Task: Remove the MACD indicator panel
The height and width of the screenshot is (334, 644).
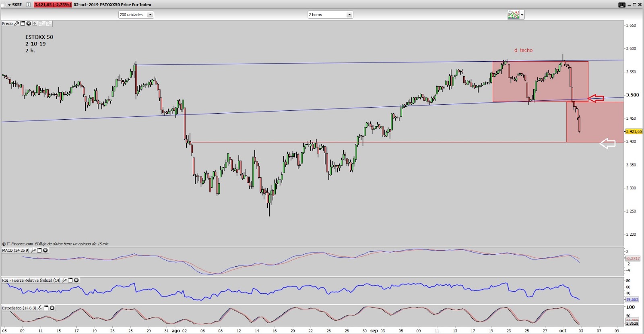Action: click(x=45, y=250)
